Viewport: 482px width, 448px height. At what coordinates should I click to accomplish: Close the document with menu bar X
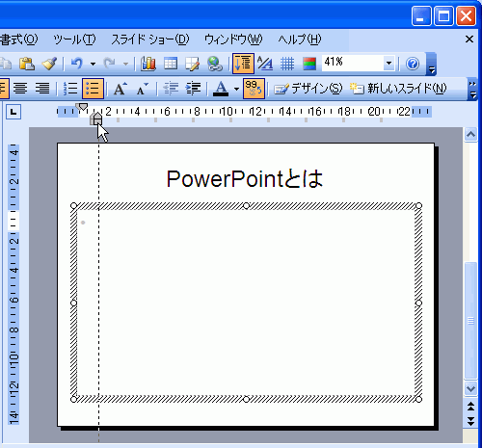pos(469,40)
